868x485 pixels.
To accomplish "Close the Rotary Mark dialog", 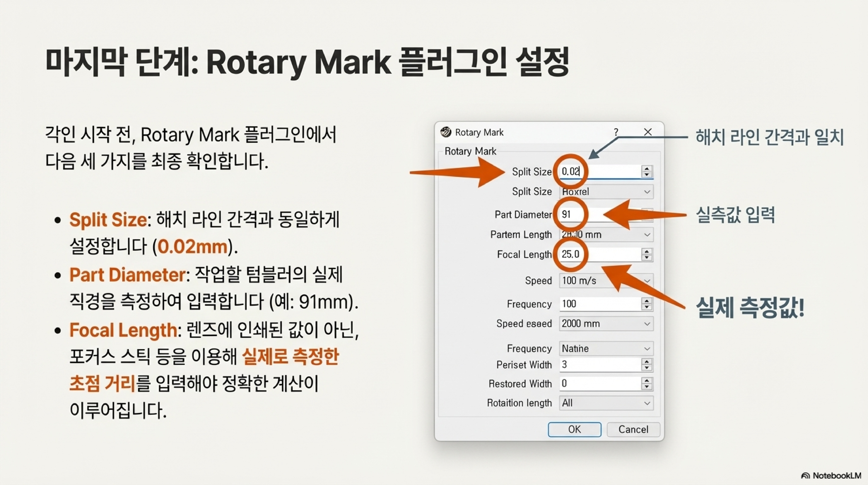I will click(648, 132).
